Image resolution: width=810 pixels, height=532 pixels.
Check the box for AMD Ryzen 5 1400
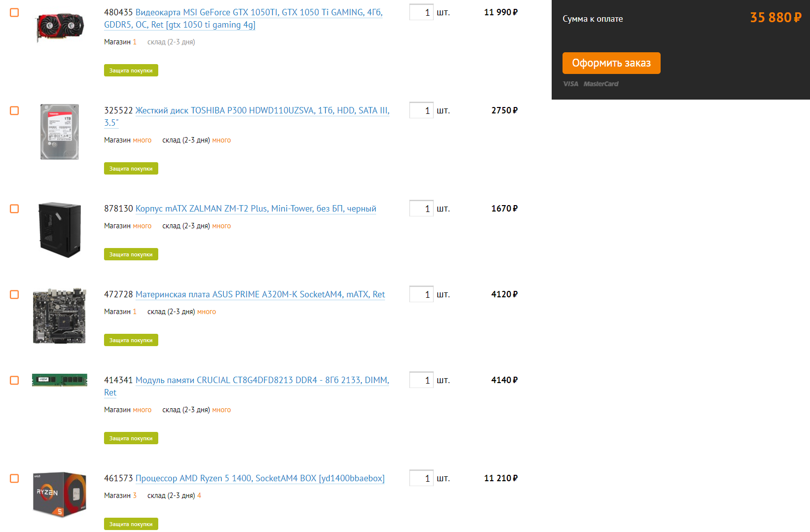click(x=14, y=478)
